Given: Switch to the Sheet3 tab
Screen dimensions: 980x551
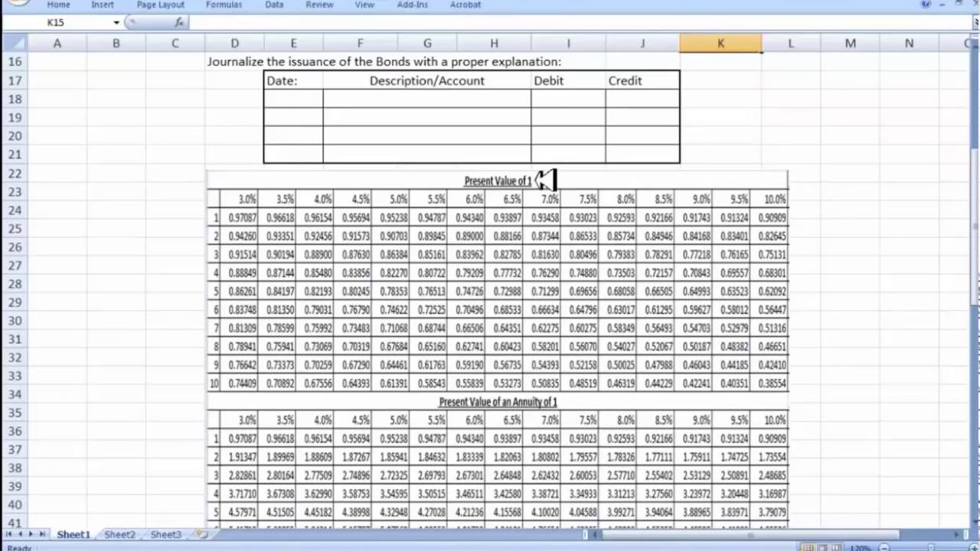Looking at the screenshot, I should pos(165,534).
